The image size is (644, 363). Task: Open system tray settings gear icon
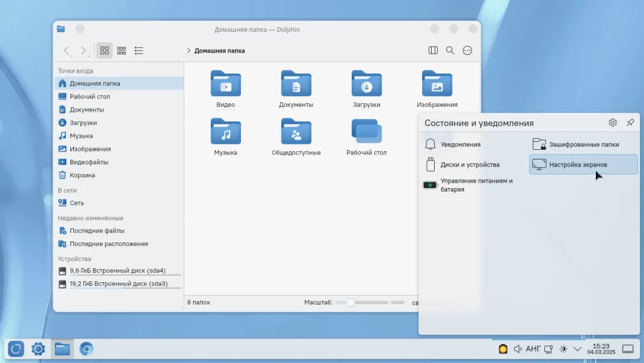click(x=613, y=122)
